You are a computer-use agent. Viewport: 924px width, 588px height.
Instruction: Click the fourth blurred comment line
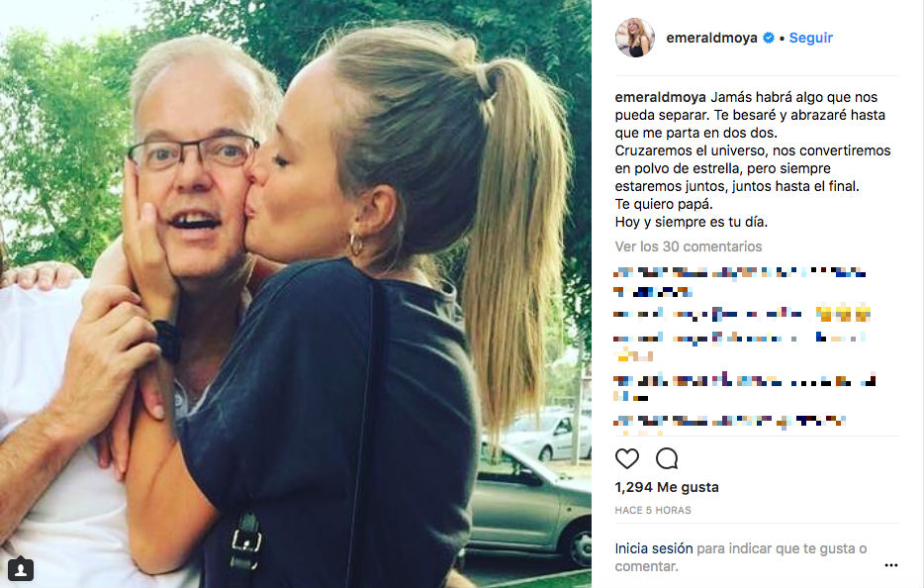tap(745, 387)
